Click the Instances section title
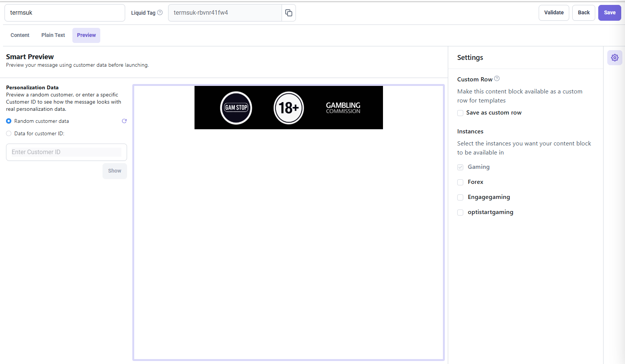 coord(470,132)
